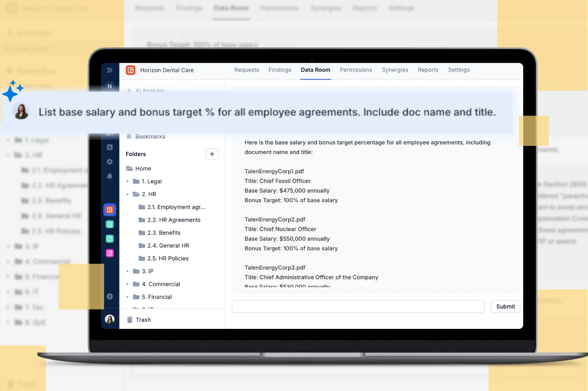
Task: Click the Horizon Dental Care logo icon
Action: [130, 70]
